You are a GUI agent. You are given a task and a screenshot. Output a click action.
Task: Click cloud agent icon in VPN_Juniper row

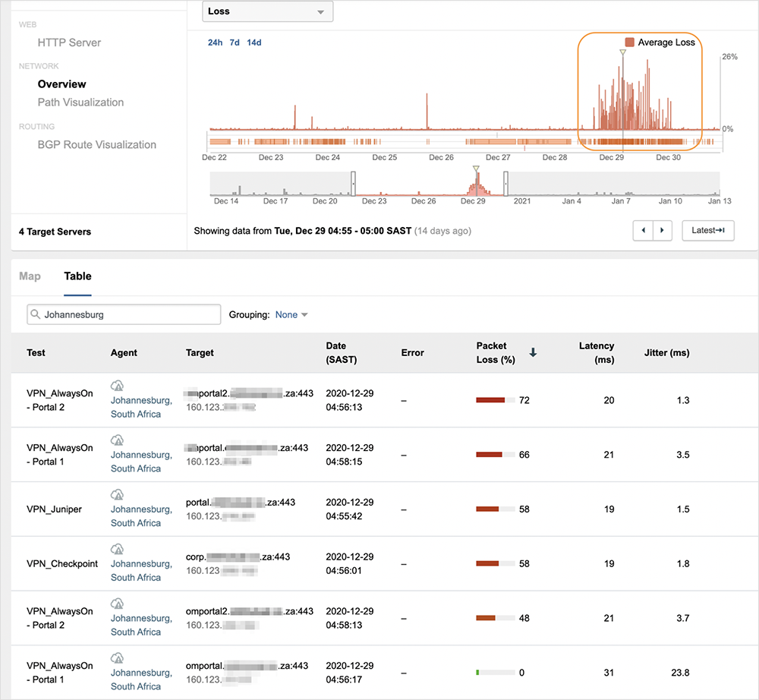[x=117, y=494]
